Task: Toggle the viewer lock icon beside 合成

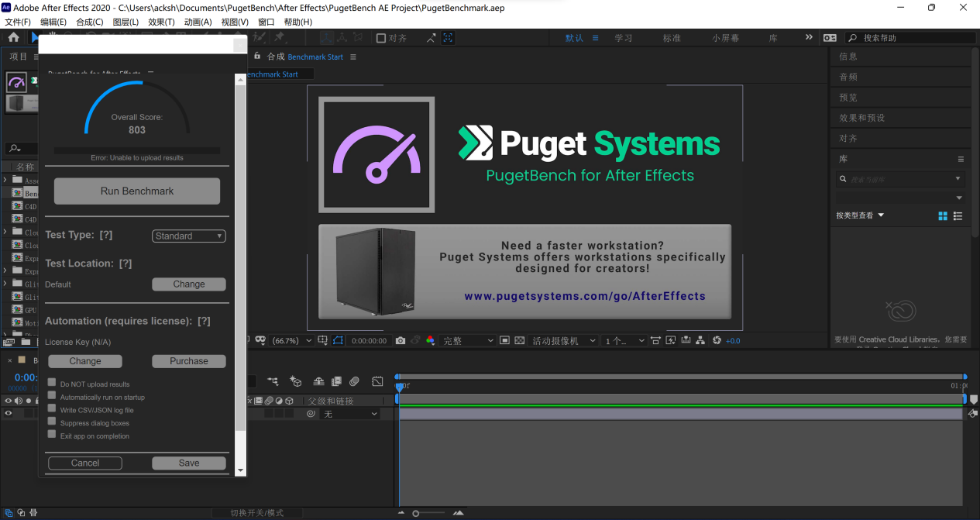Action: [257, 57]
